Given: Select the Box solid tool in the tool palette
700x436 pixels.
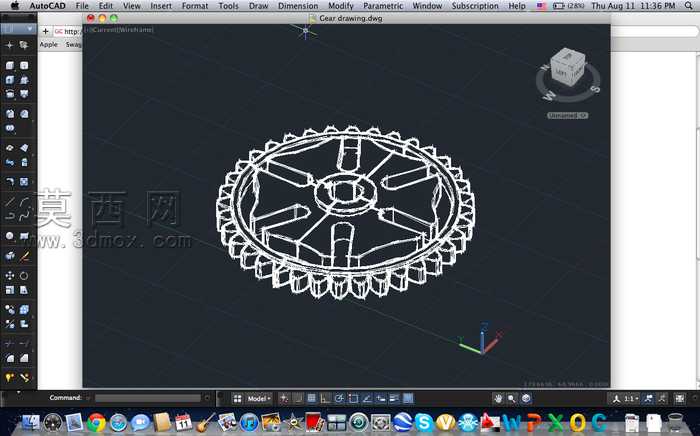Looking at the screenshot, I should coord(9,66).
